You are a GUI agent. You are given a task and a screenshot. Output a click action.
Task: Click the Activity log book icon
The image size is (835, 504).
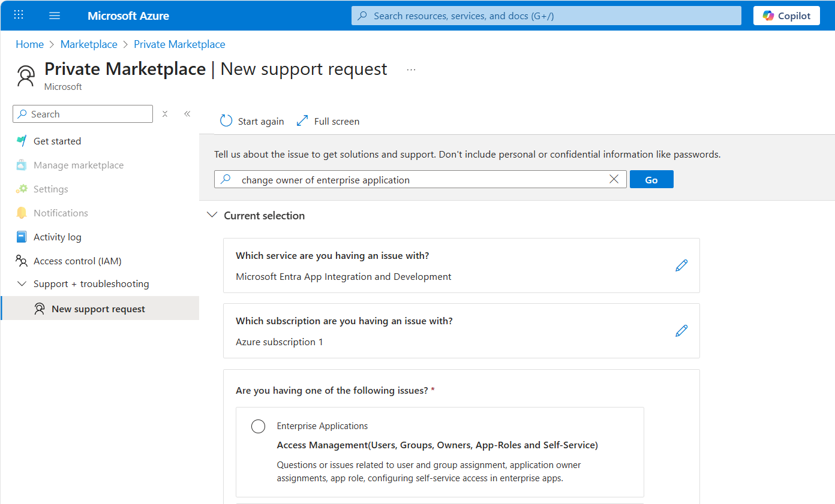point(22,237)
